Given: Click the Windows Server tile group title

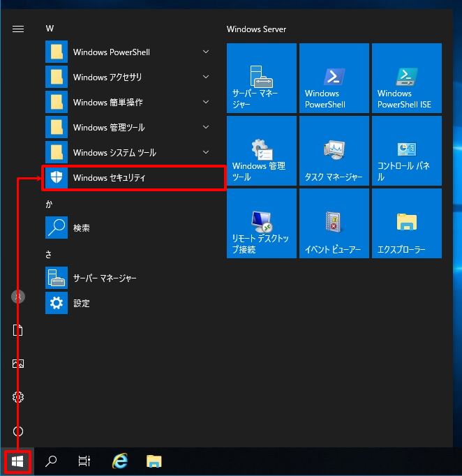Looking at the screenshot, I should (x=256, y=29).
